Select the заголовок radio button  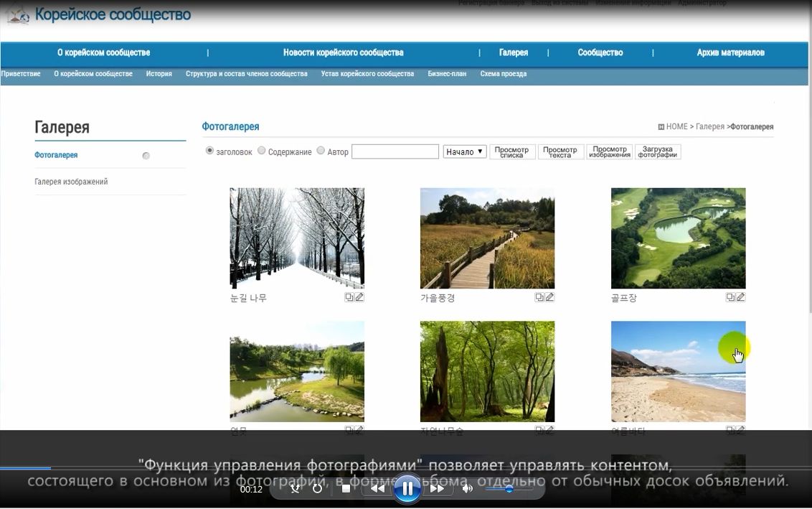point(209,151)
